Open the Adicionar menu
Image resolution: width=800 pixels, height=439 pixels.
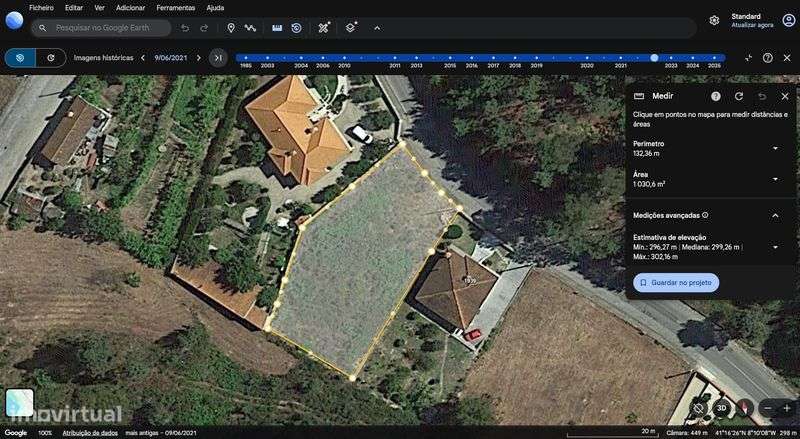130,8
